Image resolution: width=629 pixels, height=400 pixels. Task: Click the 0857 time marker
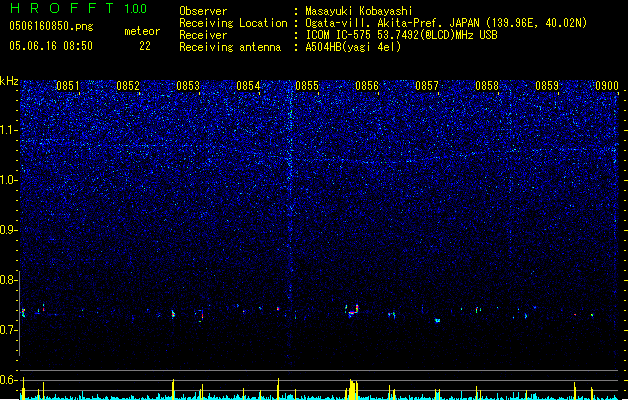tap(427, 86)
